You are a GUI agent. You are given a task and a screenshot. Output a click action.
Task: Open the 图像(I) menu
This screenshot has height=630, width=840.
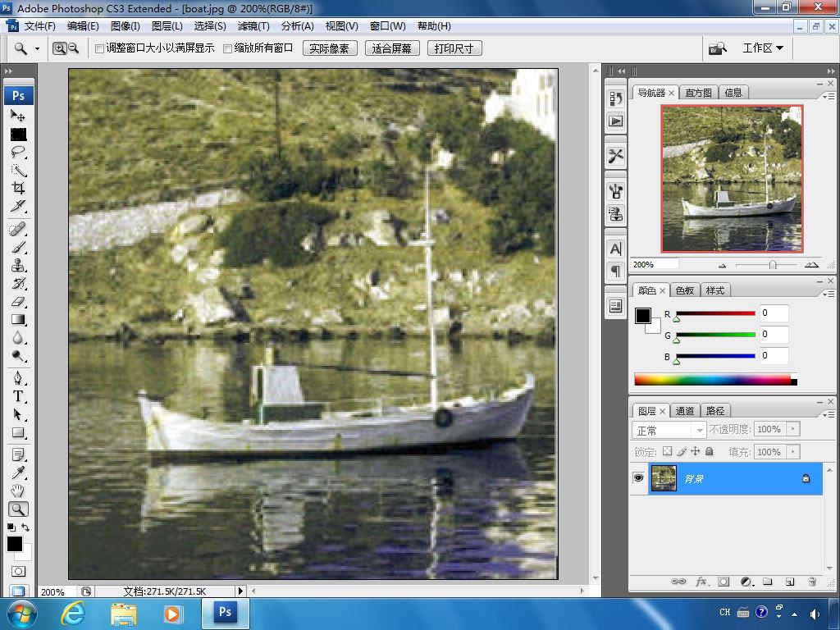coord(126,26)
